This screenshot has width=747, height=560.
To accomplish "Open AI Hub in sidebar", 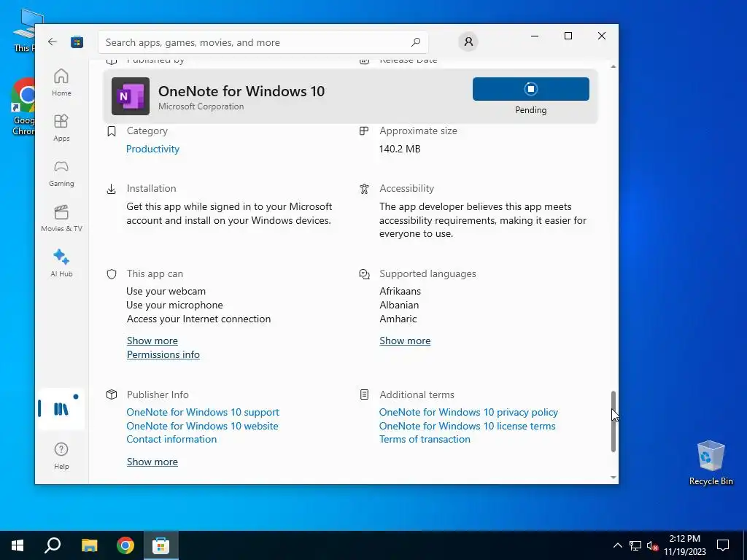I will (61, 263).
